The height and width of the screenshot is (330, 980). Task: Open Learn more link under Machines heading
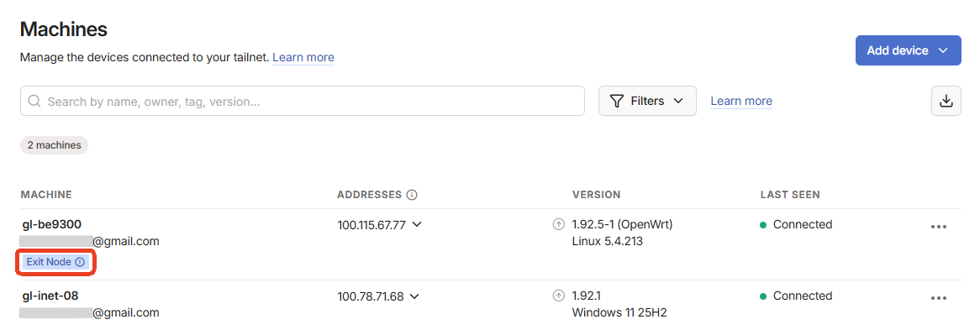pyautogui.click(x=303, y=57)
